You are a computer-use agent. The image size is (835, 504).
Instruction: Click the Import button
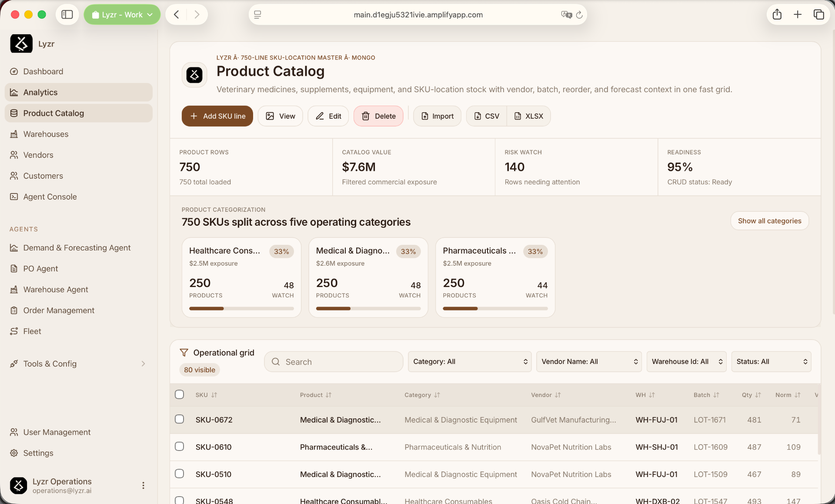click(x=437, y=116)
